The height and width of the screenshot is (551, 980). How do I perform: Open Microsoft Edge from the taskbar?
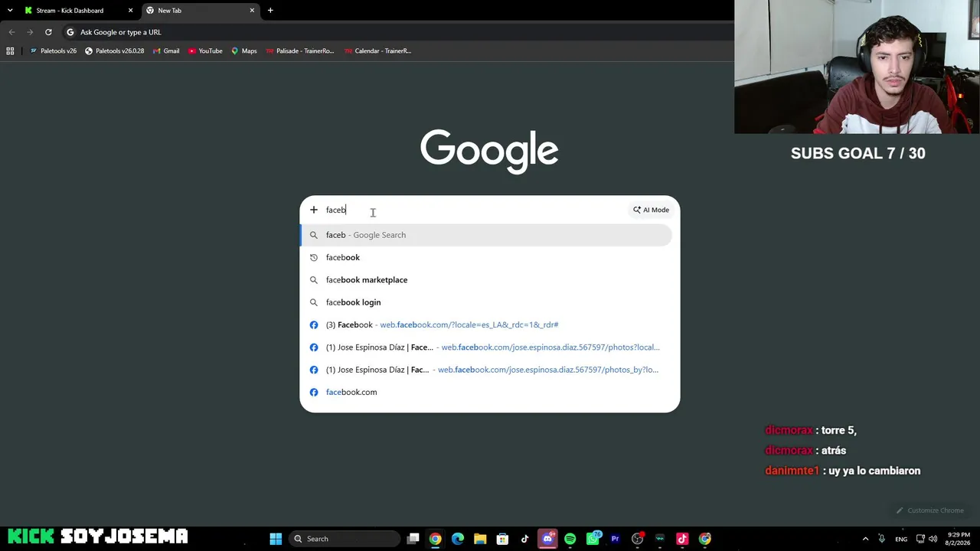click(458, 539)
